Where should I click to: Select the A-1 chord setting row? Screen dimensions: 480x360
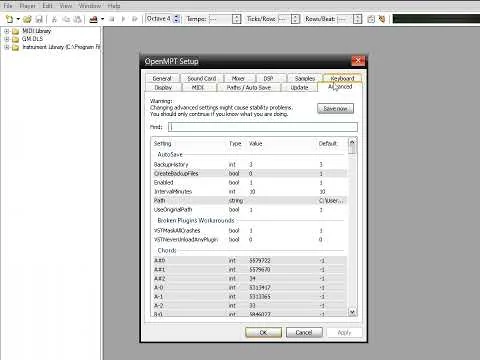pos(249,296)
